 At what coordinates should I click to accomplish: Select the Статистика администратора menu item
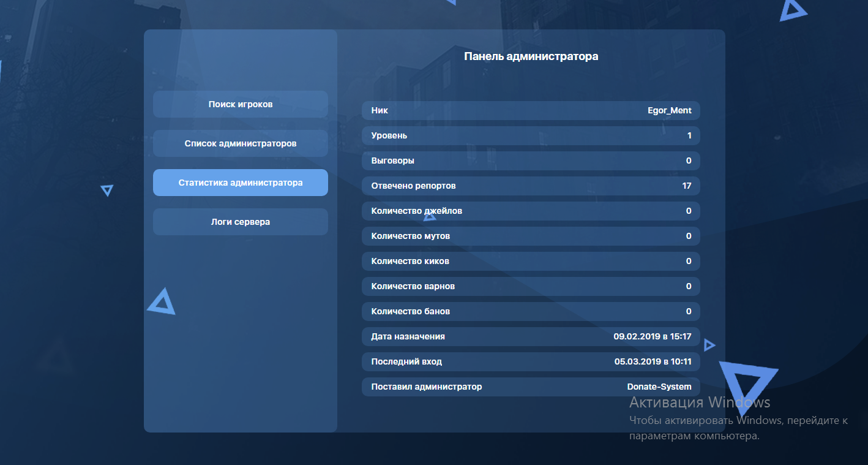(240, 183)
